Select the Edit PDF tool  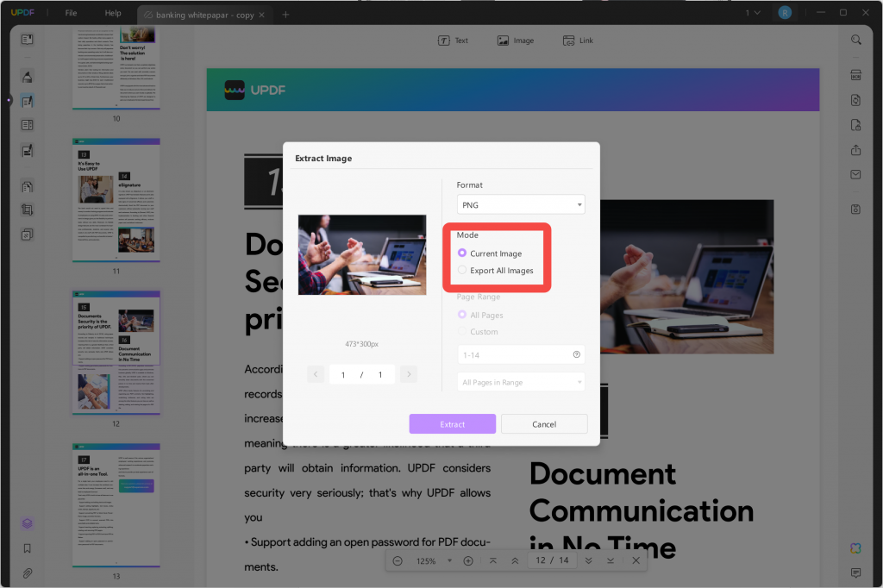tap(27, 101)
